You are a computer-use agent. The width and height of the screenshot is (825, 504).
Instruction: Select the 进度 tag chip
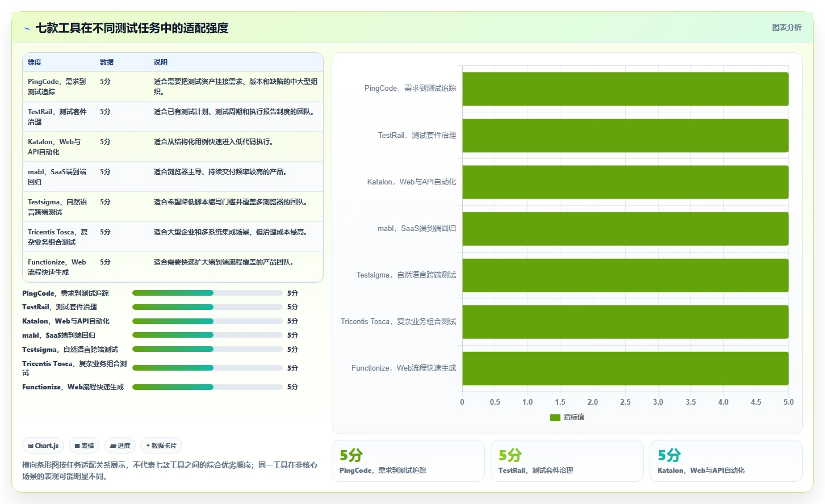tap(120, 446)
